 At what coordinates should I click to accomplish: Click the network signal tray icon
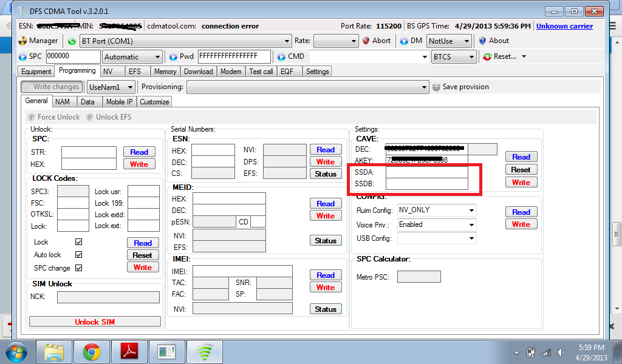click(546, 352)
